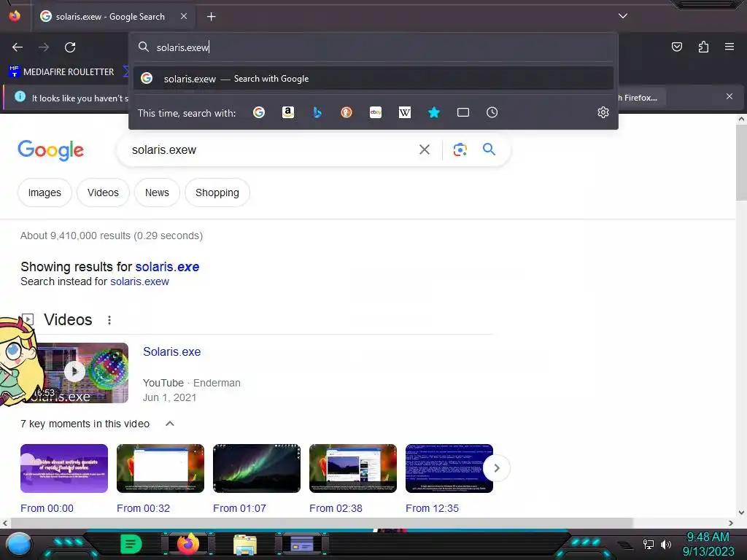Screen dimensions: 747x560
Task: Open Videos section three-dot menu
Action: (x=109, y=320)
